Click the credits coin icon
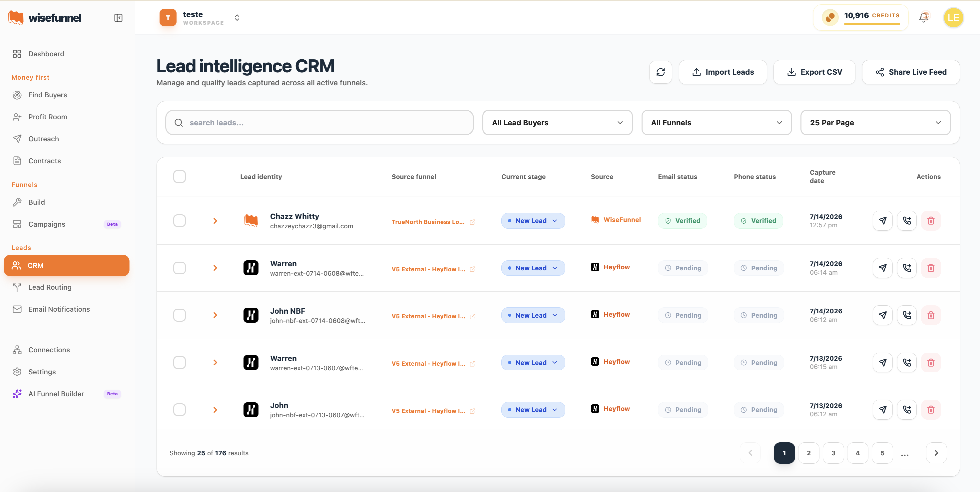The height and width of the screenshot is (492, 980). click(x=830, y=18)
